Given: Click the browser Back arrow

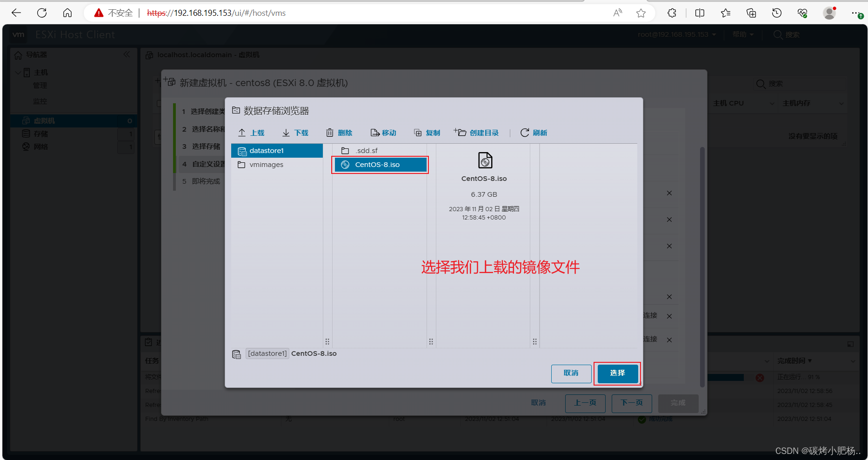Looking at the screenshot, I should pos(16,13).
